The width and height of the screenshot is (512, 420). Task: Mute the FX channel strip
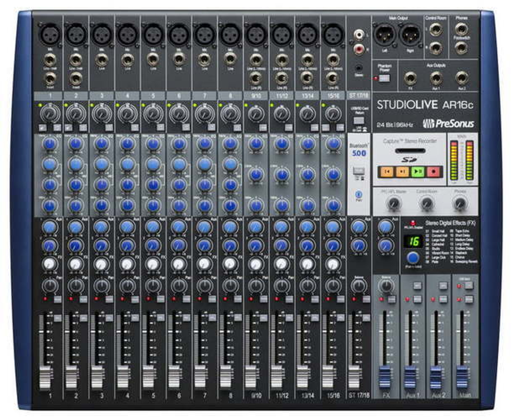coord(393,299)
